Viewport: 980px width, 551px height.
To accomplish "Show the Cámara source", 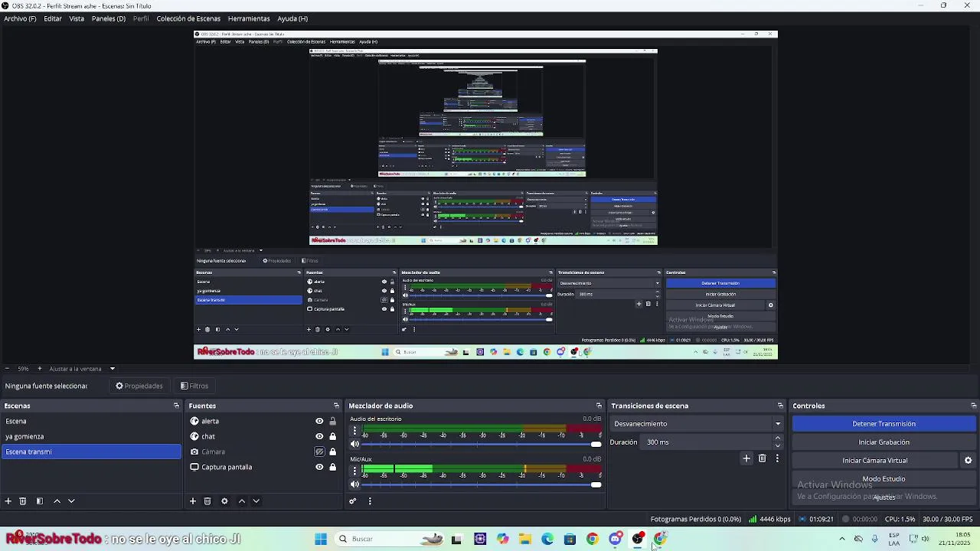I will [319, 452].
